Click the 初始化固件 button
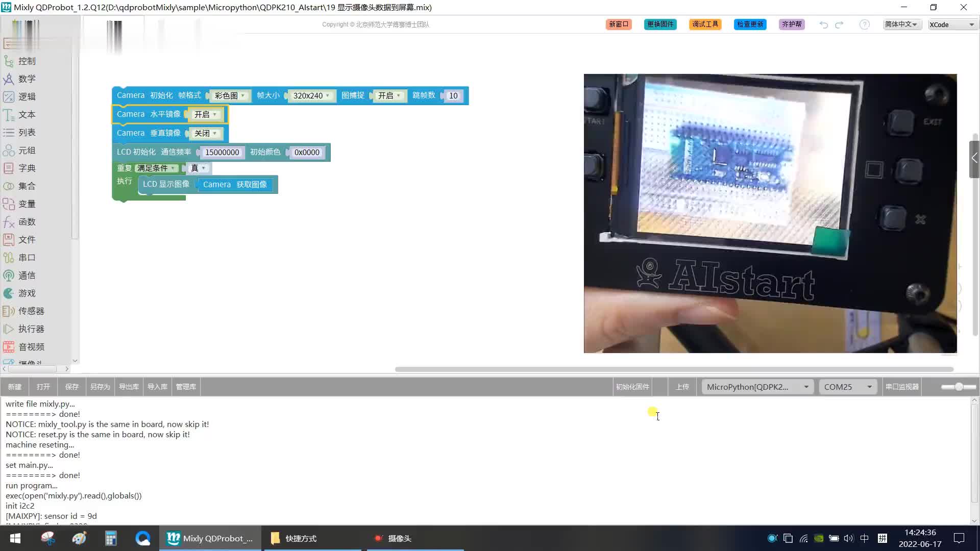Viewport: 980px width, 551px height. 633,387
